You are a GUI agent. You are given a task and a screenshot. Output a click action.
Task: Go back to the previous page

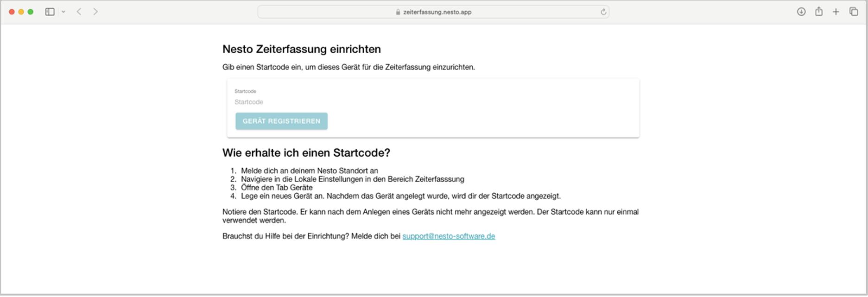(79, 12)
